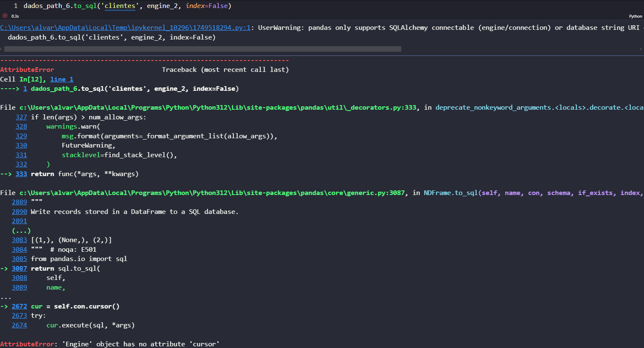Click line number 3084 in traceback
The width and height of the screenshot is (644, 348).
[19, 250]
